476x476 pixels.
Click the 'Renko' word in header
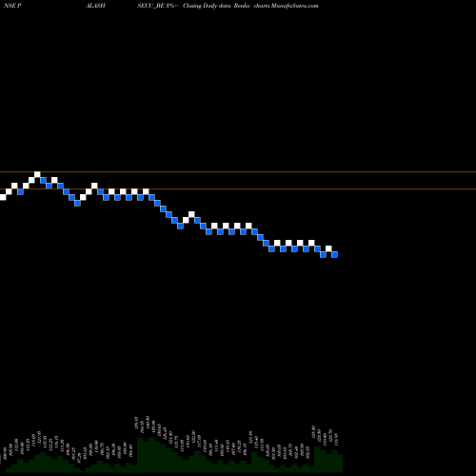coord(242,6)
